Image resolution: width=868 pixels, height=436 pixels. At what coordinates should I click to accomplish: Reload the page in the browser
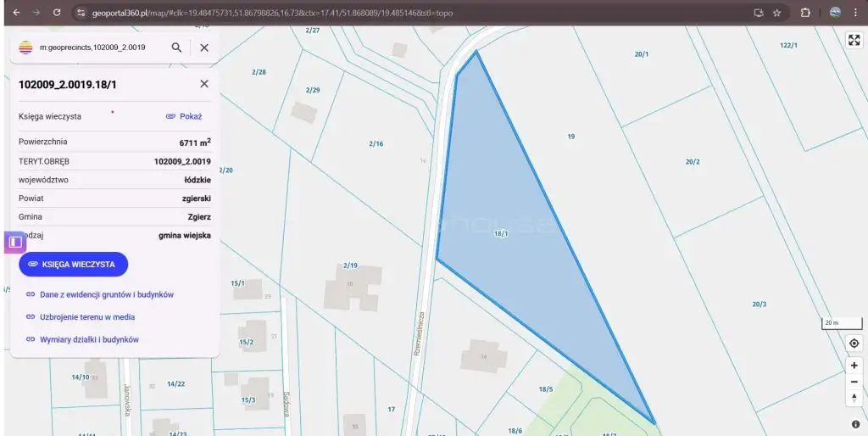pos(57,13)
